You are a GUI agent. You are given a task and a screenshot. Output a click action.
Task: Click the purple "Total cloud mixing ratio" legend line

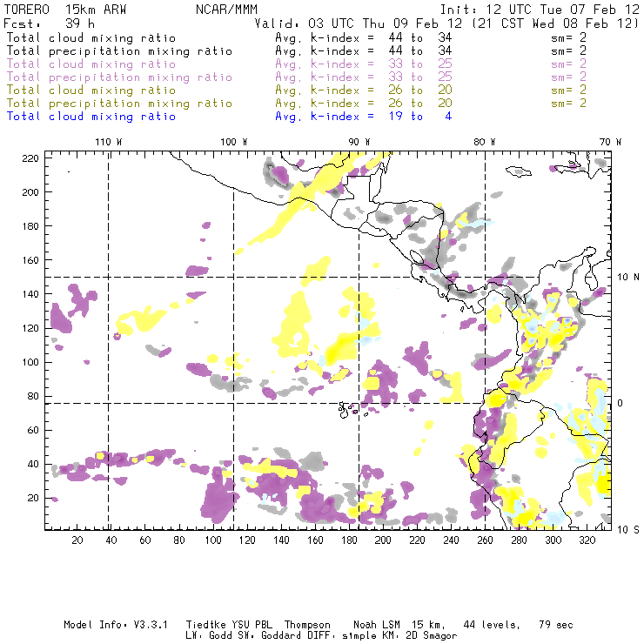pyautogui.click(x=91, y=64)
